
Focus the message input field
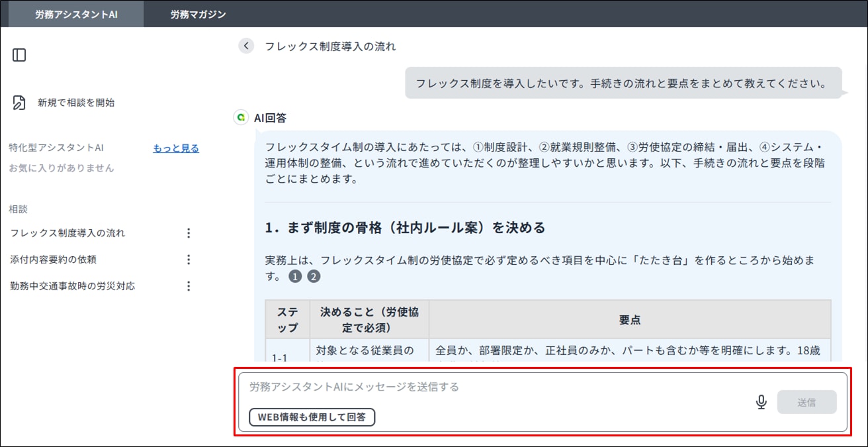coord(490,387)
